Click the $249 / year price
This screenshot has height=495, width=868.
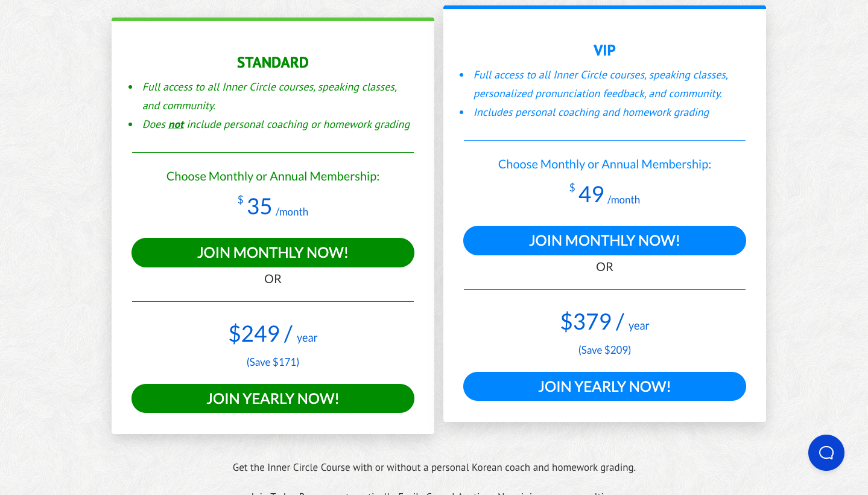[x=273, y=334]
